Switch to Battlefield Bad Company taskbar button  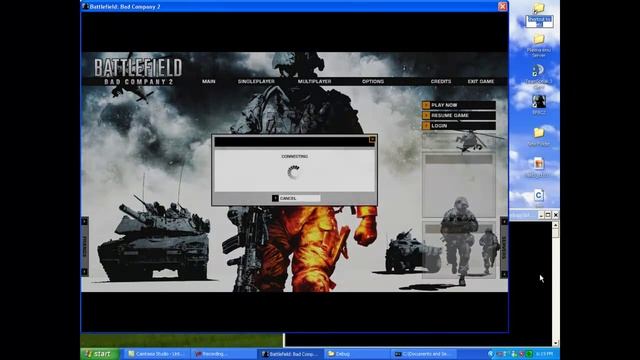(291, 354)
